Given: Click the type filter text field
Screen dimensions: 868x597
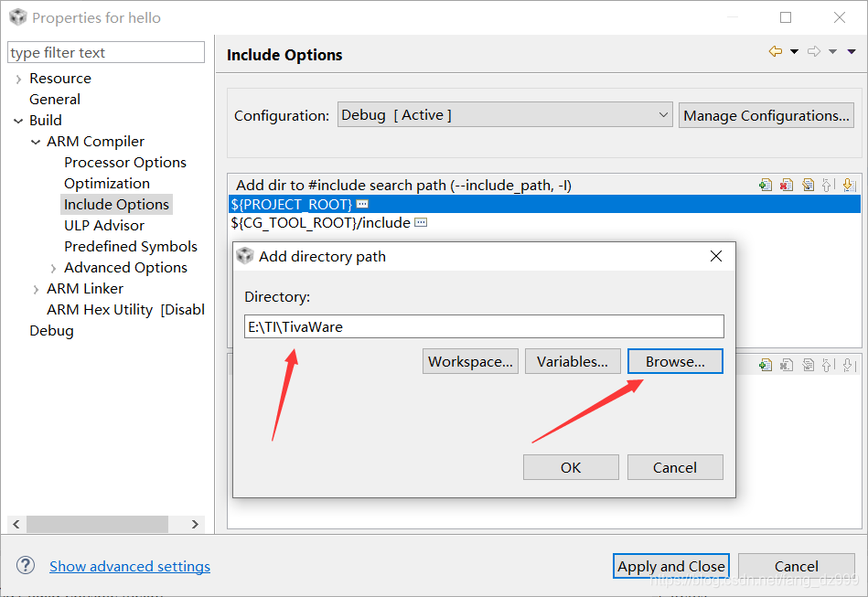Looking at the screenshot, I should [106, 52].
